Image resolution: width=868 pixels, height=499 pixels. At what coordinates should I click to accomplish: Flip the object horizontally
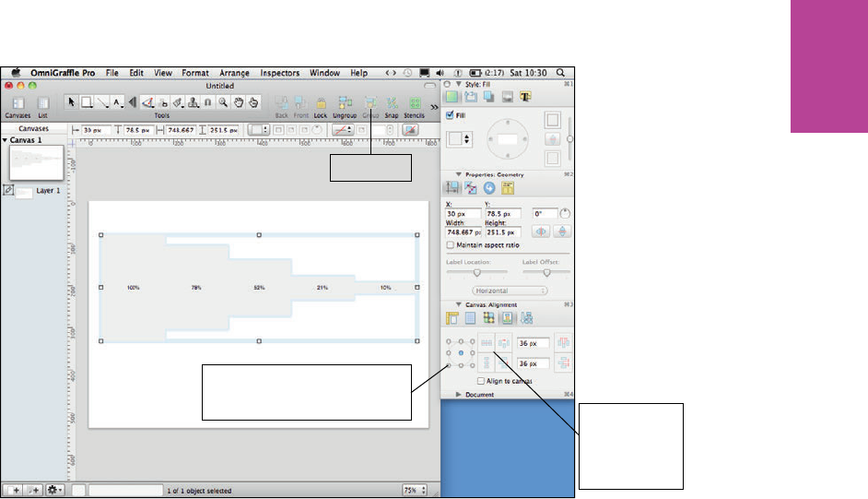(x=541, y=232)
